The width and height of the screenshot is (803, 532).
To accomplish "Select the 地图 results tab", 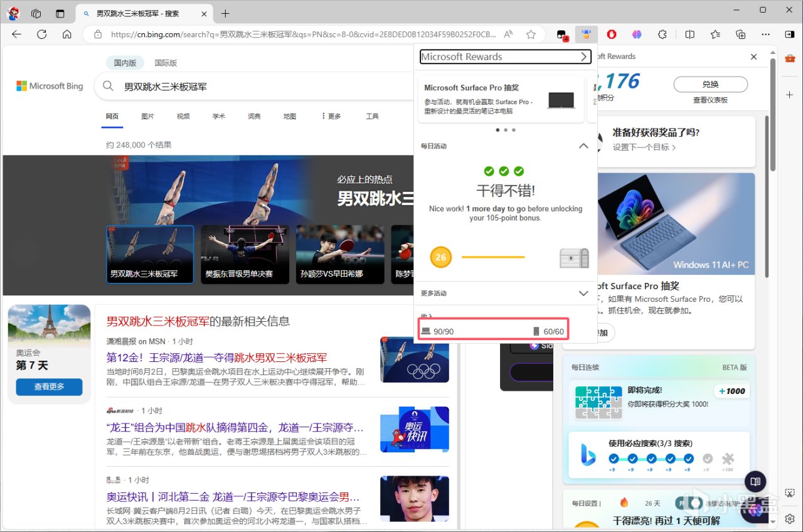I will pos(290,116).
